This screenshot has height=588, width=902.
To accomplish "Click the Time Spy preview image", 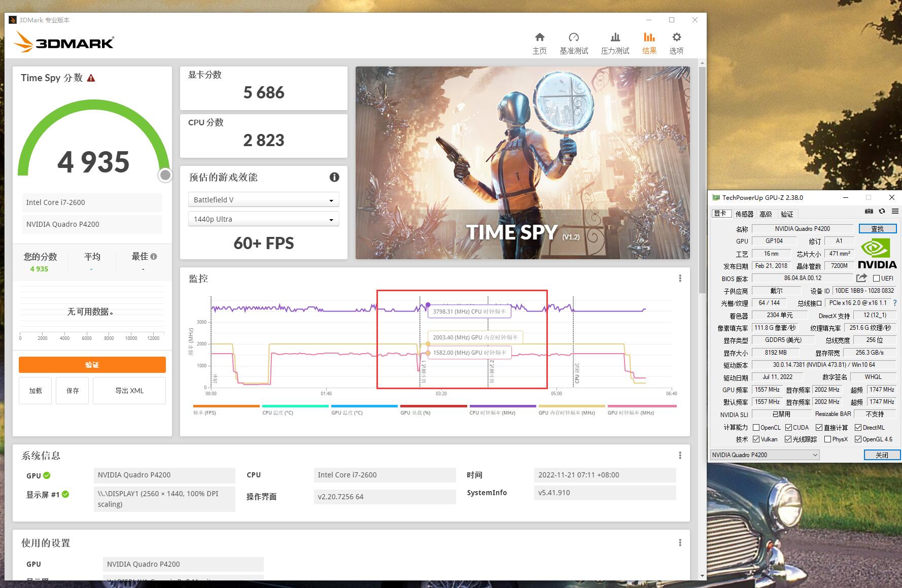I will pyautogui.click(x=523, y=163).
